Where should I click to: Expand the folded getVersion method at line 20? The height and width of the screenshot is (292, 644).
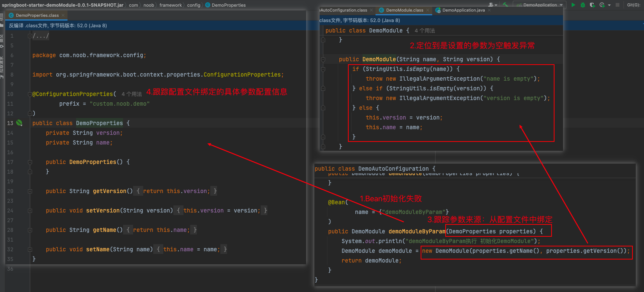30,191
